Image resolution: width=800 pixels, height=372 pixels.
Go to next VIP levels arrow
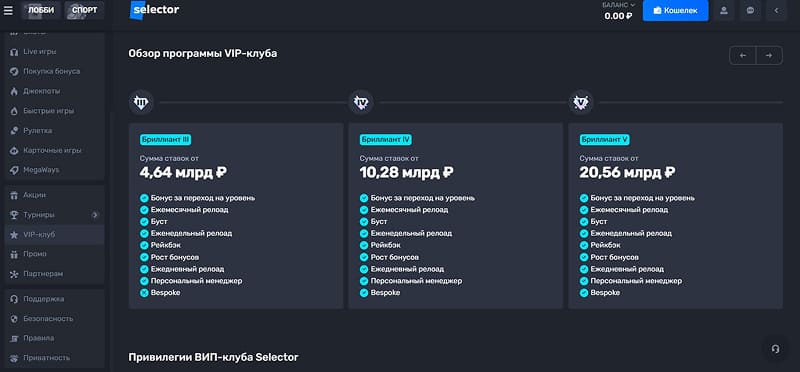click(769, 56)
